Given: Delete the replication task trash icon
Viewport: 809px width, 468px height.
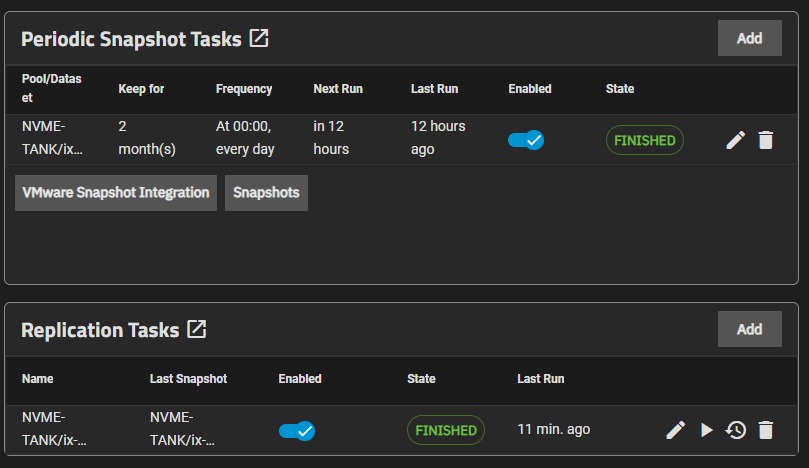Looking at the screenshot, I should (766, 430).
